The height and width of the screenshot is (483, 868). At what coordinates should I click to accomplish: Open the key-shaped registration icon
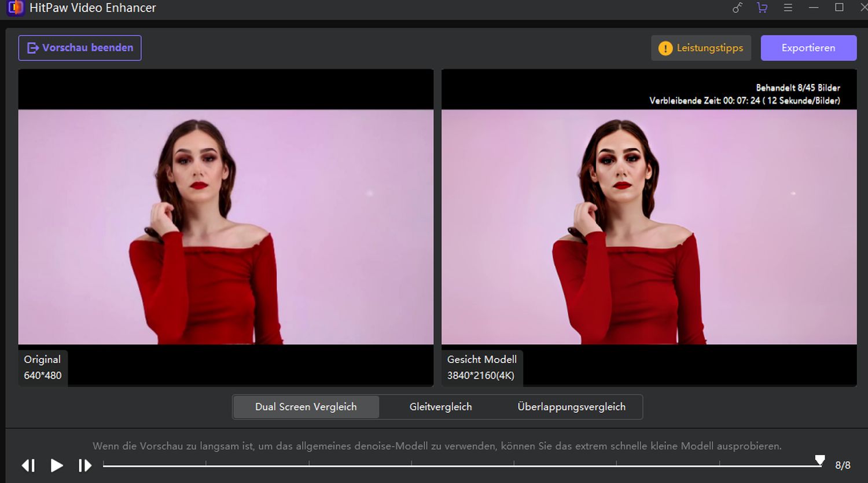[737, 8]
